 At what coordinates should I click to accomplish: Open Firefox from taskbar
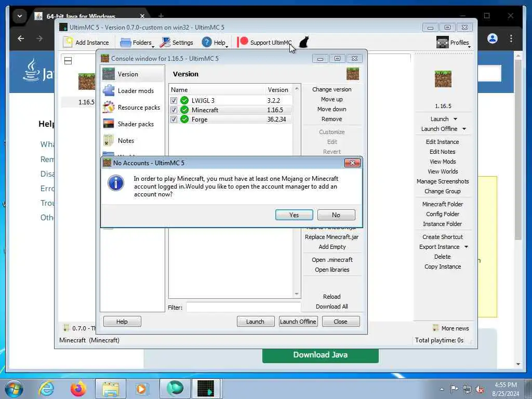pos(78,389)
